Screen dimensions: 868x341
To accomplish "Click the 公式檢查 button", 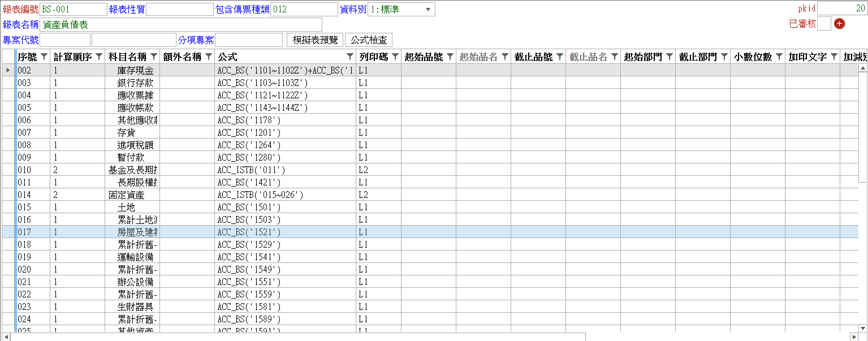I will 369,40.
